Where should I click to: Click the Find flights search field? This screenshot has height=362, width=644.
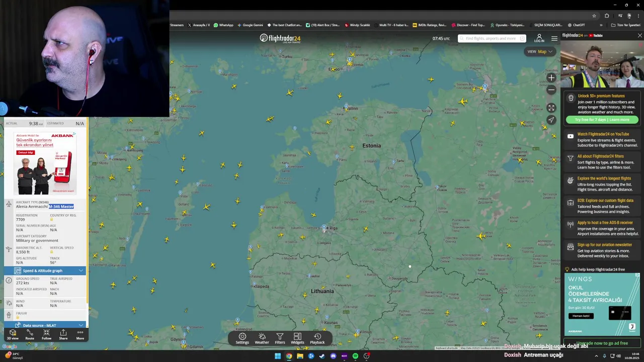coord(492,38)
